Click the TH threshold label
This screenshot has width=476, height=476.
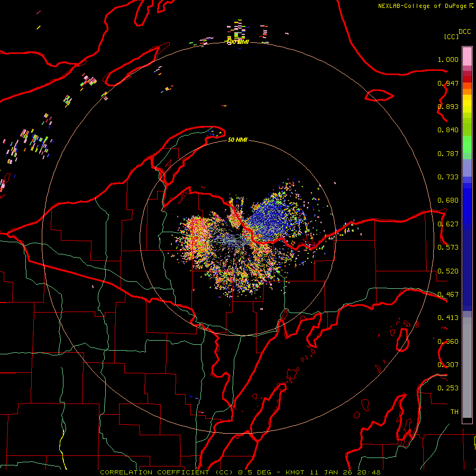click(454, 412)
